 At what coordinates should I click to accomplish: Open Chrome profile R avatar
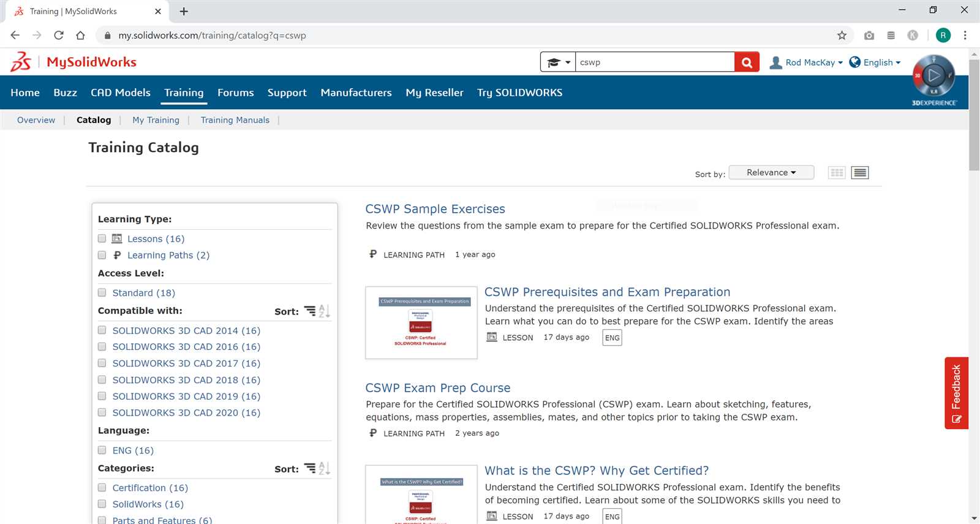coord(943,36)
